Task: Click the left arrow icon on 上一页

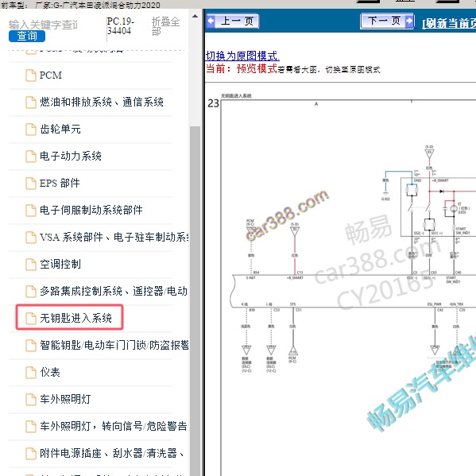Action: click(211, 21)
